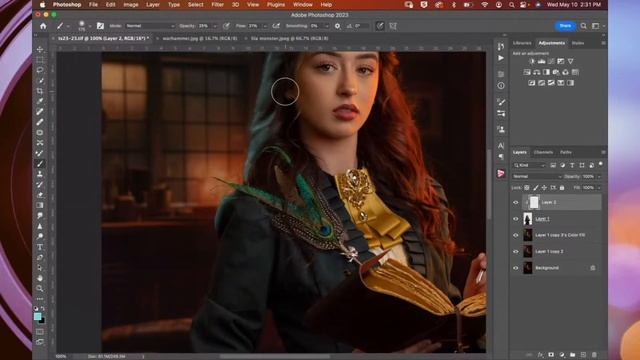Switch to the Libraries tab

pos(522,43)
